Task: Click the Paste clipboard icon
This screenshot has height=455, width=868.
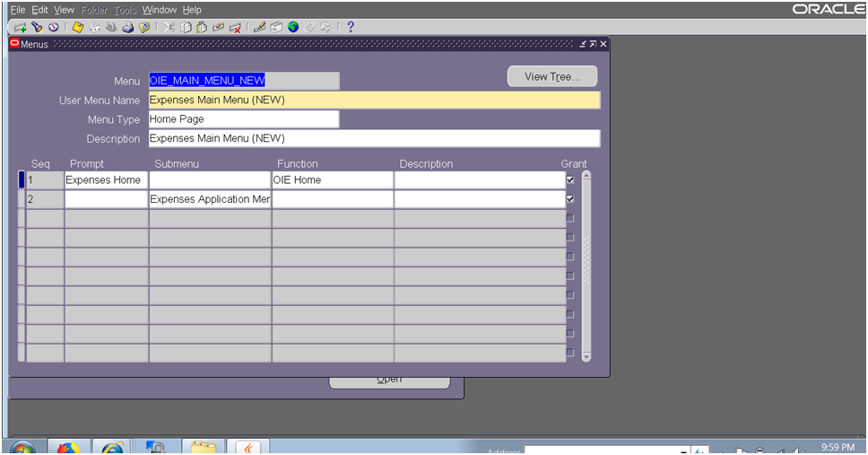Action: (x=202, y=27)
